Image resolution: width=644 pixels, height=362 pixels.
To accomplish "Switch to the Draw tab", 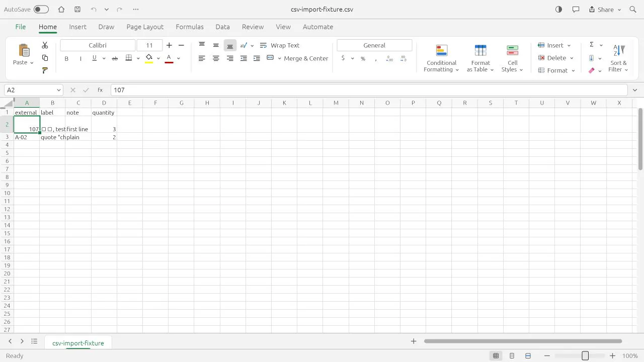I will click(x=106, y=27).
